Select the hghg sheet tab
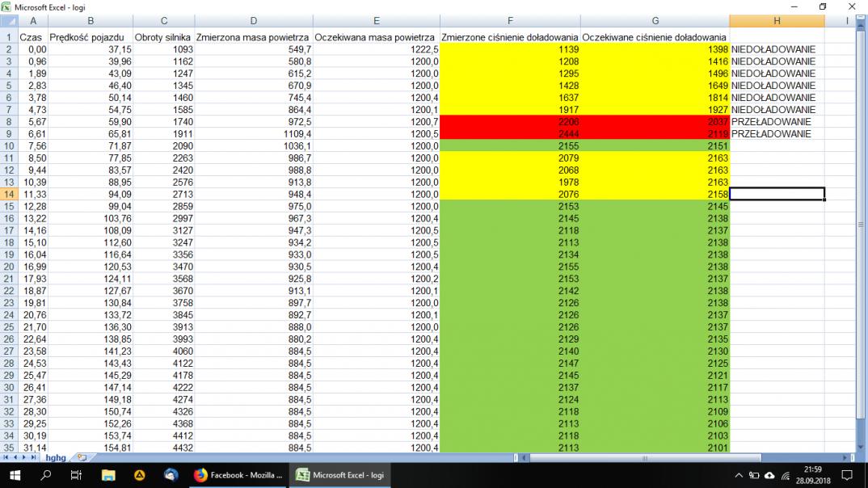 [x=55, y=457]
